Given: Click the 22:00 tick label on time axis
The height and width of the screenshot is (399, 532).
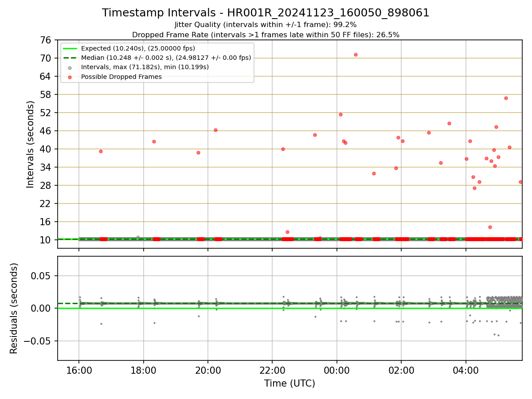Looking at the screenshot, I should point(272,371).
